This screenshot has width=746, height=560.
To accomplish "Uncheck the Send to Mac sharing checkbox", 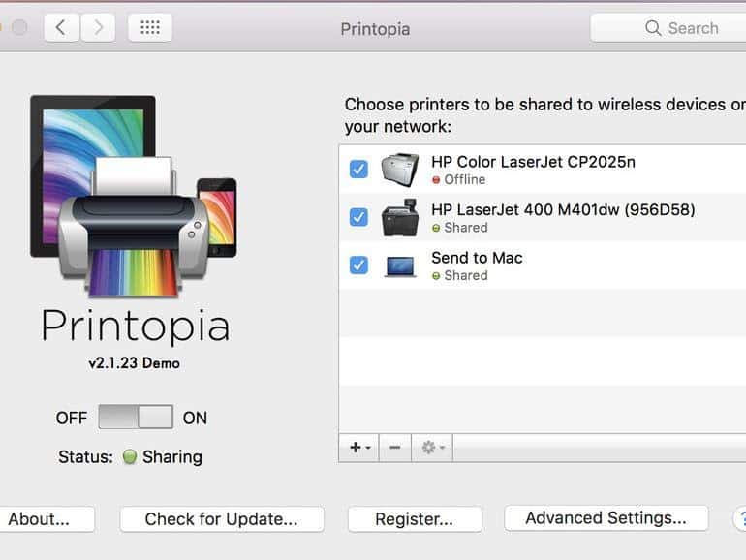I will pyautogui.click(x=358, y=265).
